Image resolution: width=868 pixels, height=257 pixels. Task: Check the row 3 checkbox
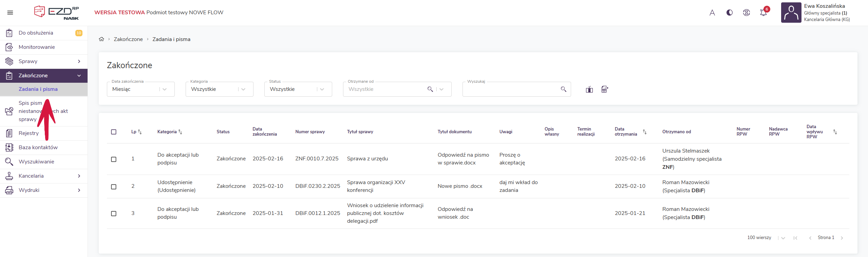tap(114, 214)
